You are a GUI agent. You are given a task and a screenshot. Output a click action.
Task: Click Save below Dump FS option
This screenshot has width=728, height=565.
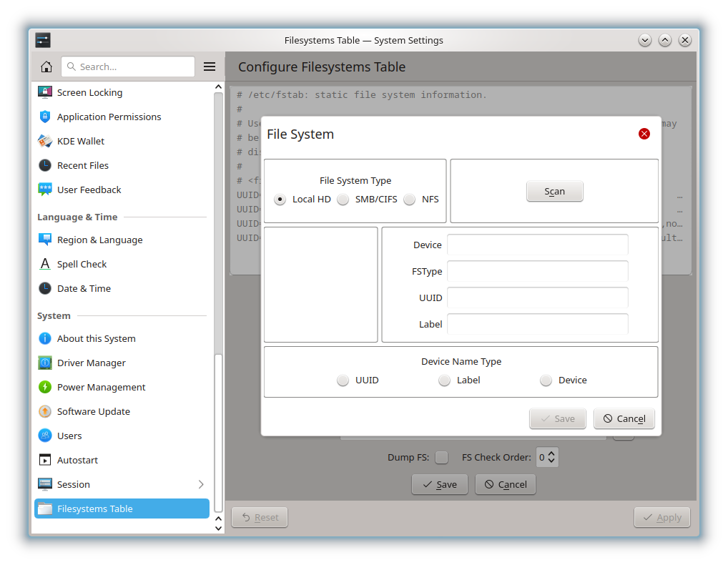pyautogui.click(x=440, y=485)
